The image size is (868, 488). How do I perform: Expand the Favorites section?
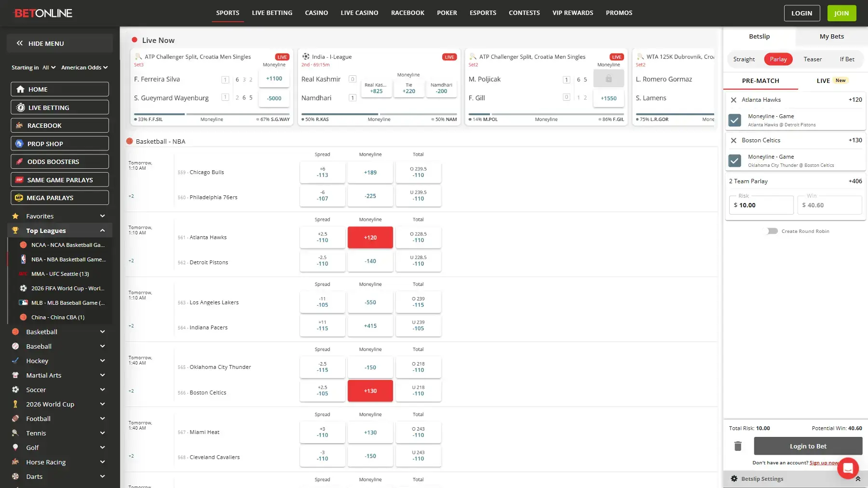pos(102,216)
